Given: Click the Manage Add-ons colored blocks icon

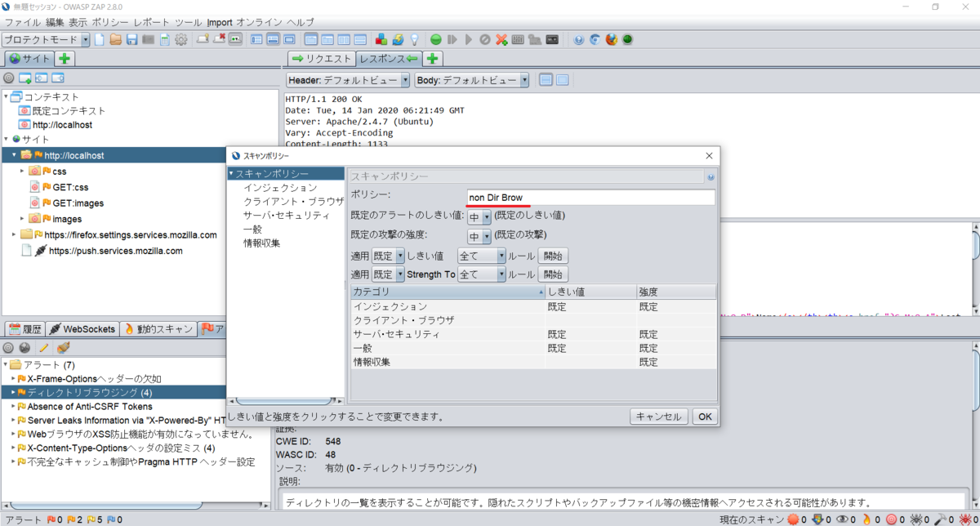Looking at the screenshot, I should click(381, 39).
